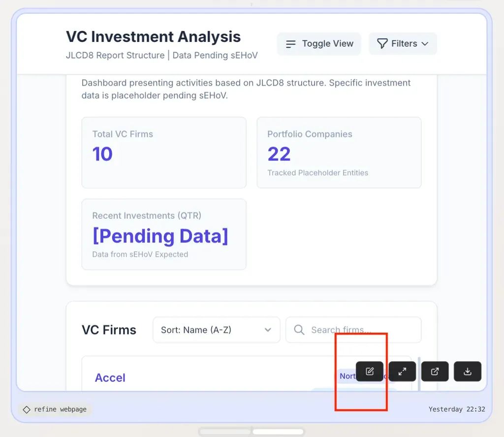Open the Sort: Name (A-Z) dropdown
Screen dimensions: 504x437
pos(217,330)
